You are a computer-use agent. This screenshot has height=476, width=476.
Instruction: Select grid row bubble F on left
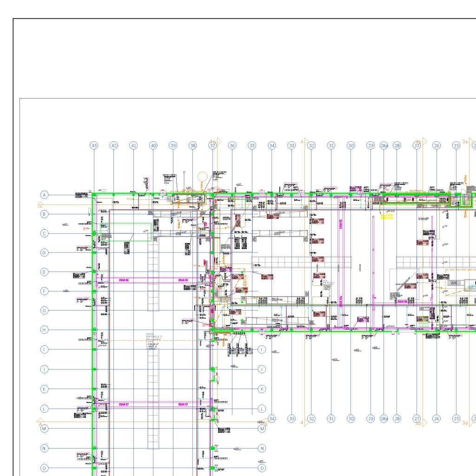pos(44,291)
